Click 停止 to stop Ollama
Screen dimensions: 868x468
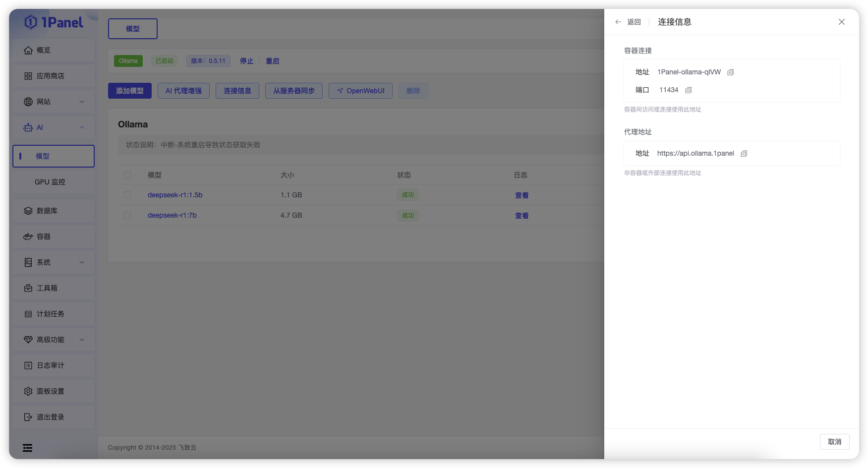pos(247,61)
